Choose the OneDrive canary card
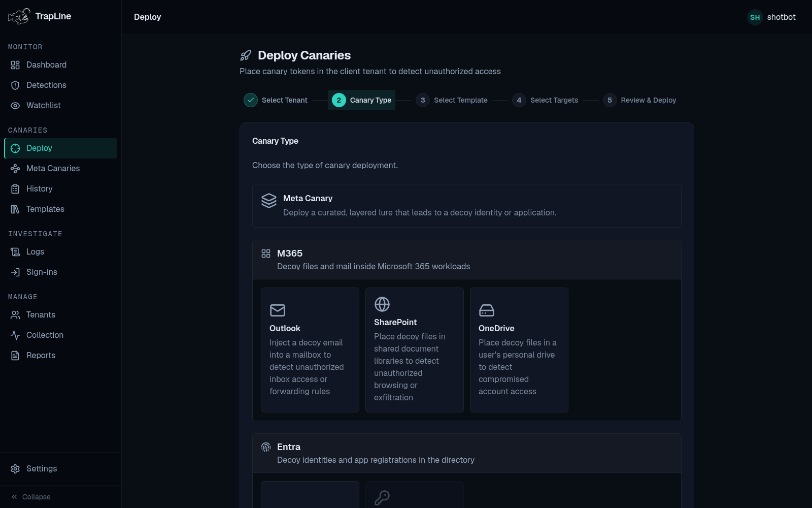The image size is (812, 508). (x=519, y=350)
